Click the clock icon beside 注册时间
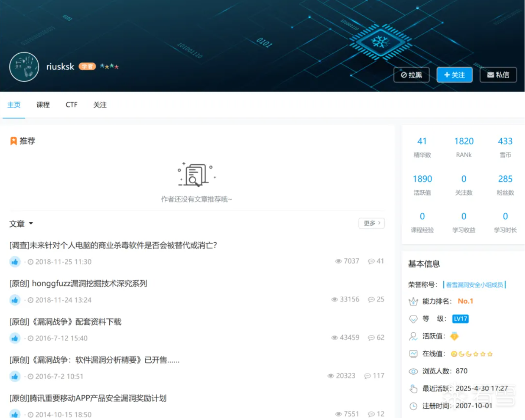This screenshot has width=525, height=420. (413, 406)
